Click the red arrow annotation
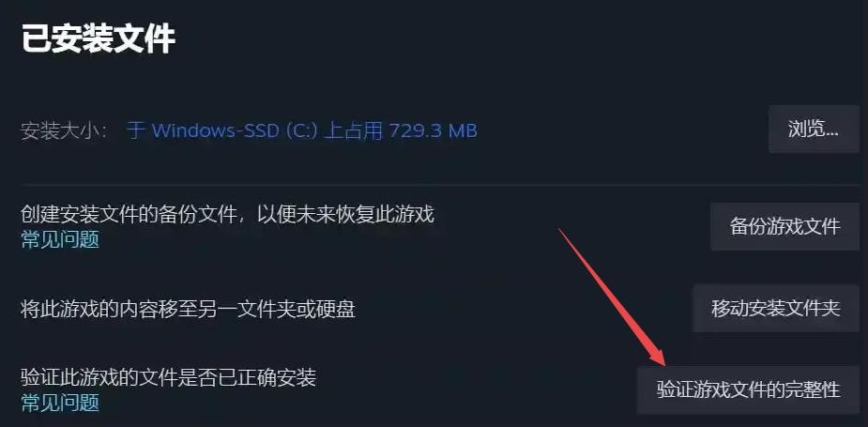 tap(612, 297)
